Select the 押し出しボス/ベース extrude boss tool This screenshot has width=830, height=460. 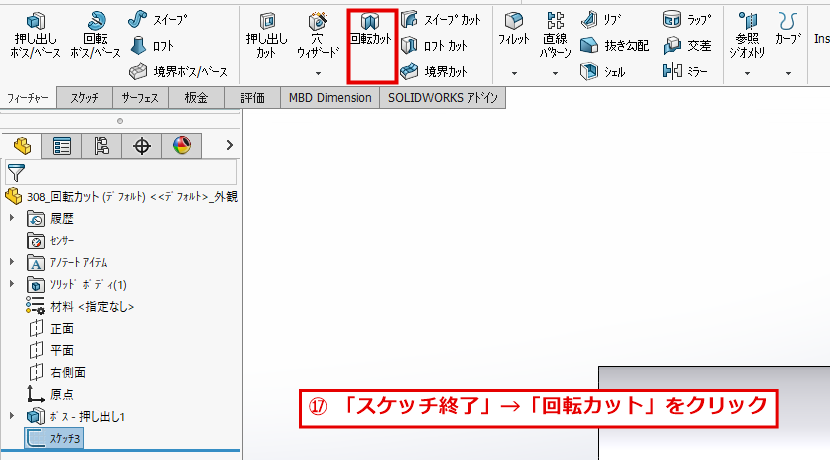[35, 35]
